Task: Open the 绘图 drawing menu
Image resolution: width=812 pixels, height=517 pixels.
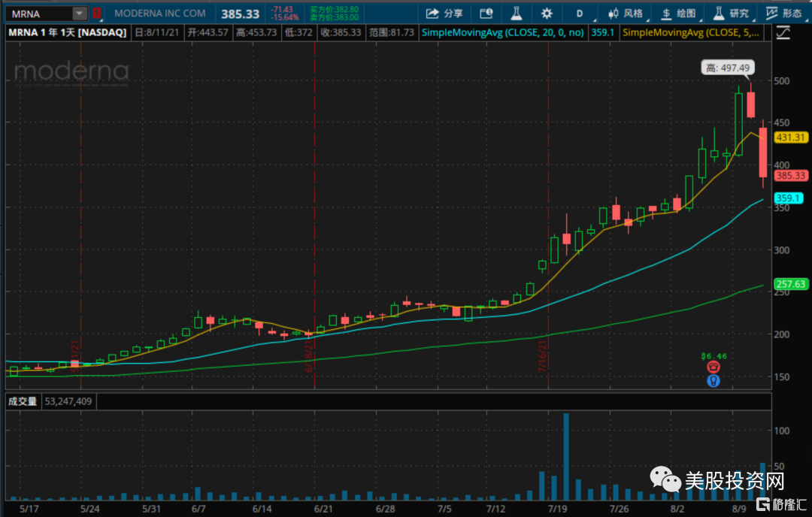Action: coord(677,14)
